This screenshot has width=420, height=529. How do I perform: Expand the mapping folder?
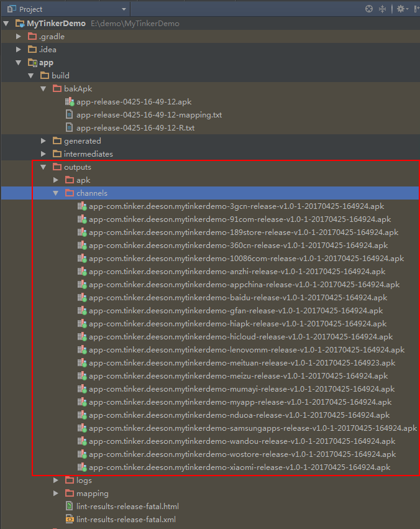click(x=56, y=493)
